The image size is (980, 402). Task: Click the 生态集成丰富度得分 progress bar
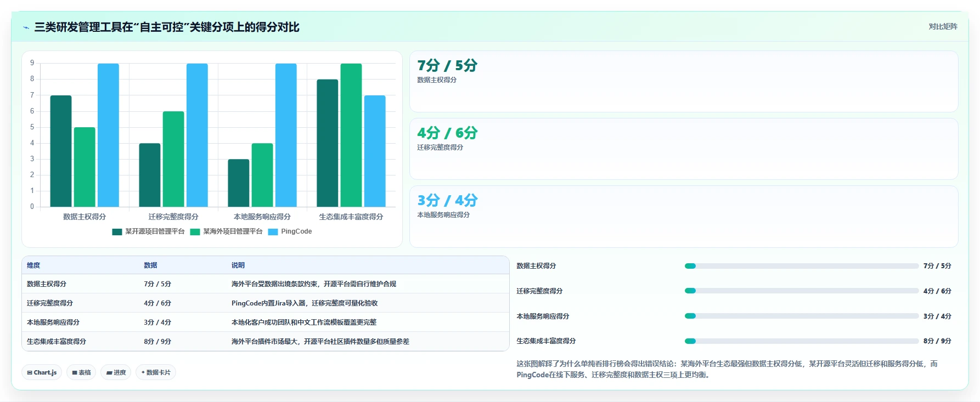[802, 341]
